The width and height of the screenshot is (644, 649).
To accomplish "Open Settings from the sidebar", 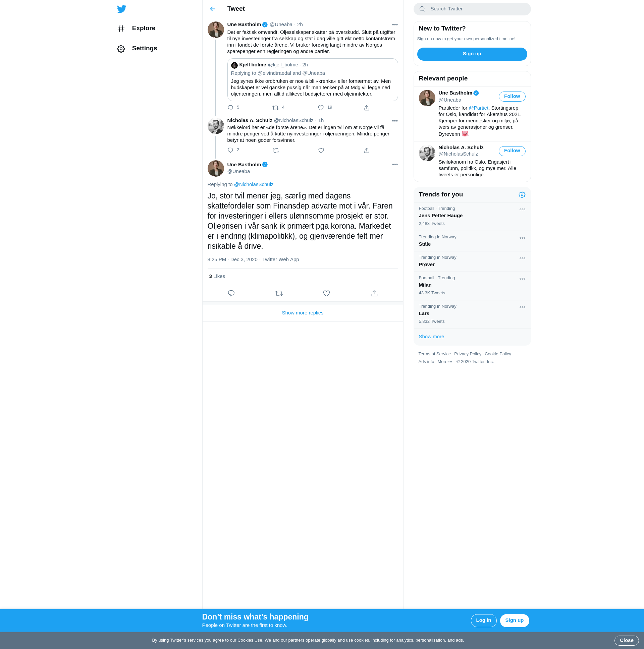I will point(138,48).
